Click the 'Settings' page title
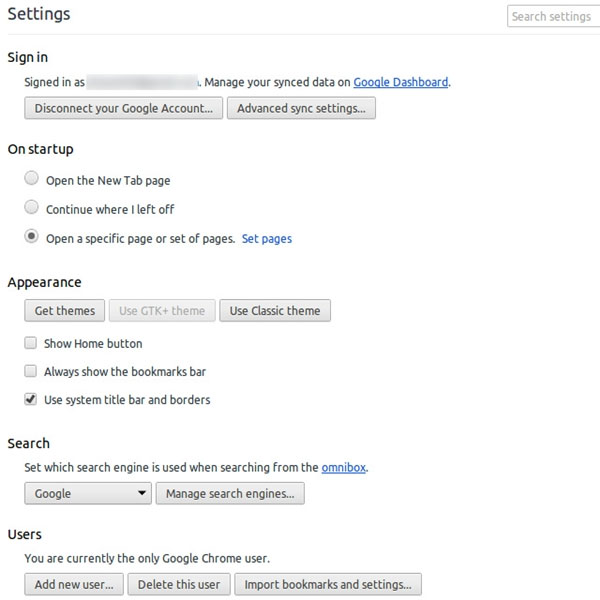This screenshot has width=600, height=600. click(x=39, y=14)
